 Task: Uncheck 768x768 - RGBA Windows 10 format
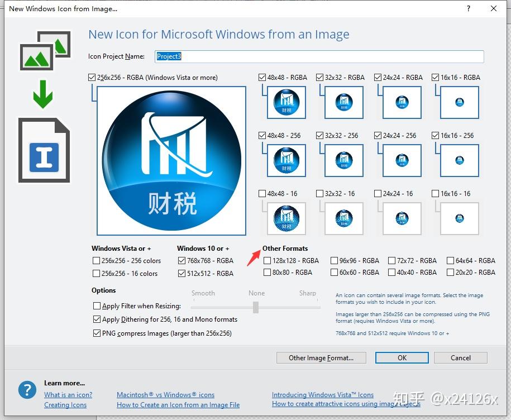pos(182,261)
